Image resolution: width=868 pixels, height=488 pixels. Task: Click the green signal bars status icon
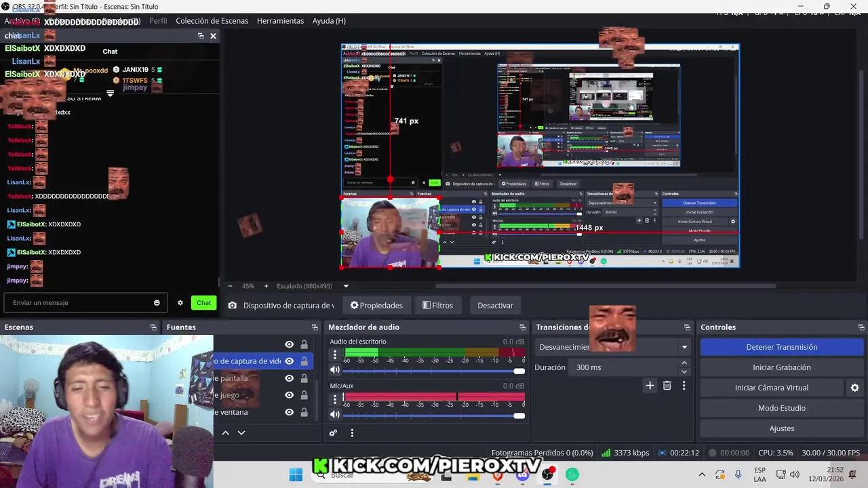click(x=606, y=453)
